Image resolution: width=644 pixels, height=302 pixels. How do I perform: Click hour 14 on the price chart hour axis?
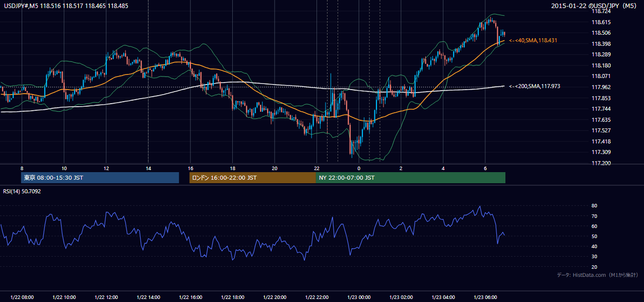pyautogui.click(x=148, y=168)
